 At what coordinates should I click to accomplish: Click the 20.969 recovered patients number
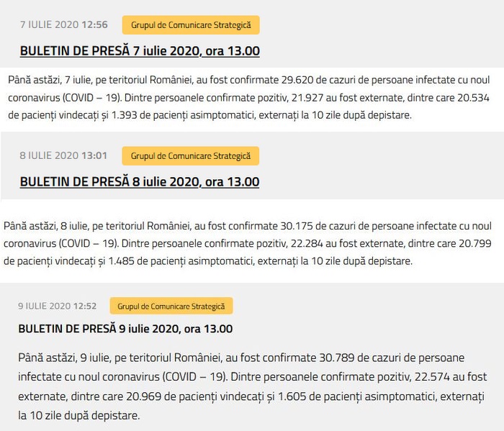143,396
